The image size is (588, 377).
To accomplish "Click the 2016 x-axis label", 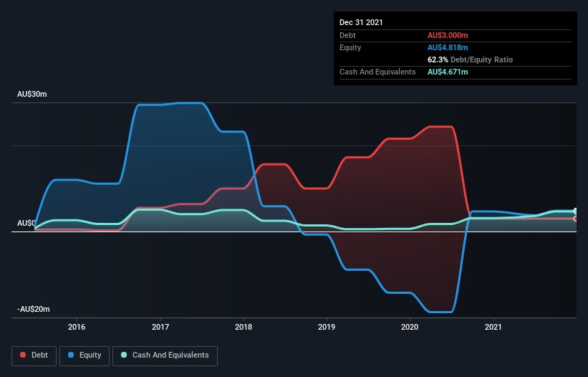I will [77, 327].
